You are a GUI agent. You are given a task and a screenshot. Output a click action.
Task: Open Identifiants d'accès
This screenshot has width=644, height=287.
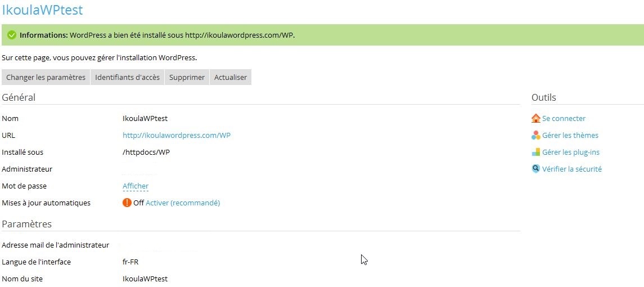[x=127, y=77]
